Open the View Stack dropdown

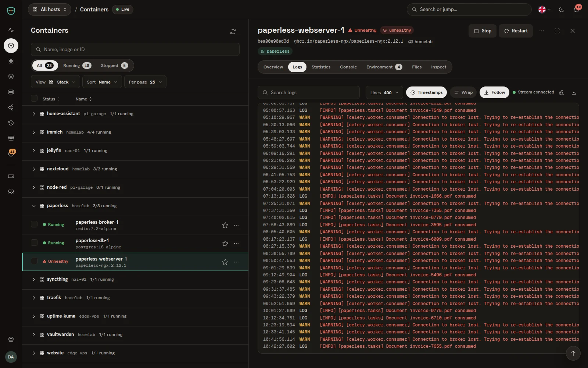coord(55,82)
